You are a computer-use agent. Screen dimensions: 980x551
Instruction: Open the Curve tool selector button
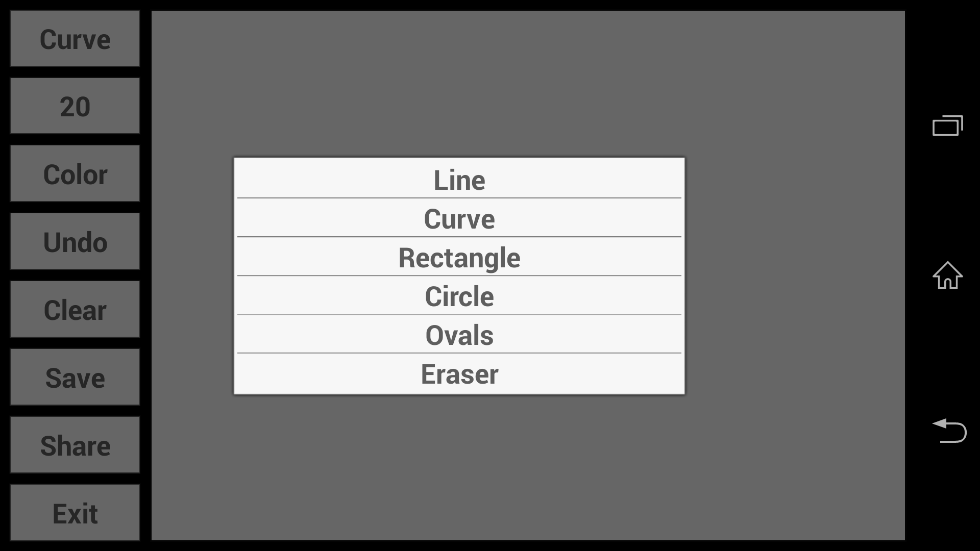tap(75, 39)
